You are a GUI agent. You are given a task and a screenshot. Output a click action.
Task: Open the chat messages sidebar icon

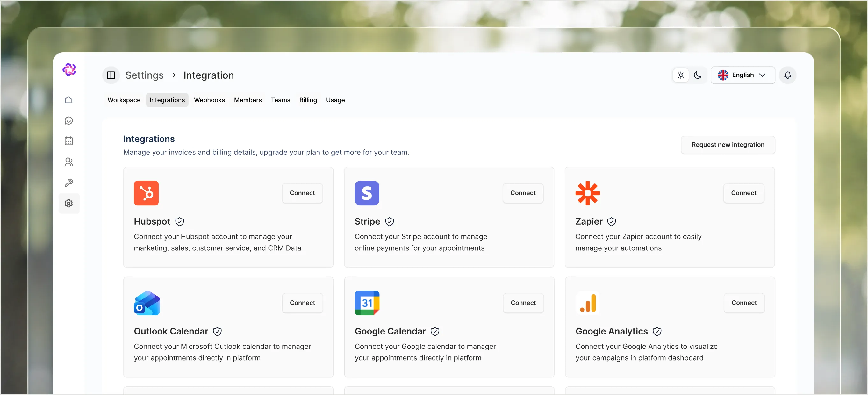pyautogui.click(x=68, y=121)
